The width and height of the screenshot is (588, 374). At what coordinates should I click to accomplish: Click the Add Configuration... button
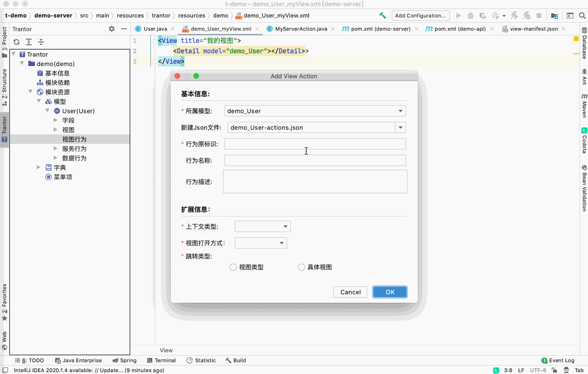[421, 16]
